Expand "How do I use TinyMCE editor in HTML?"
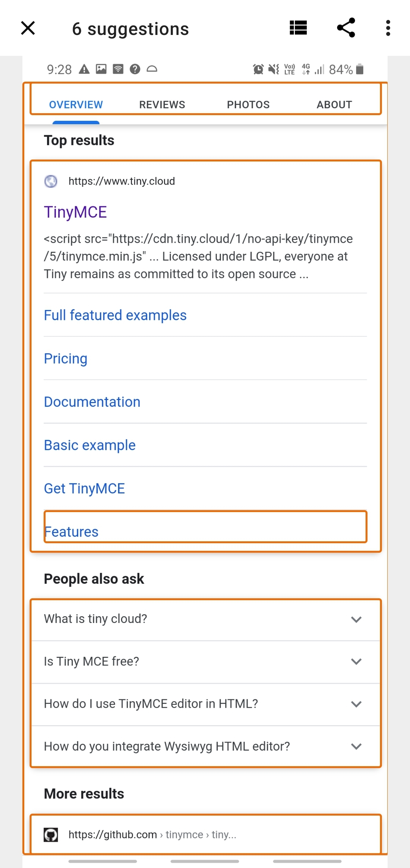The height and width of the screenshot is (868, 410). (205, 704)
